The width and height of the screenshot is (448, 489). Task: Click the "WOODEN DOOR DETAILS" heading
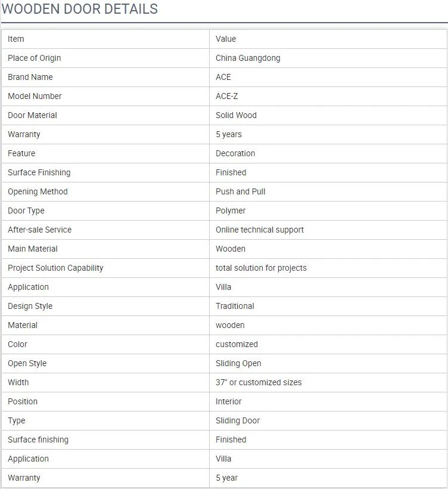[80, 10]
